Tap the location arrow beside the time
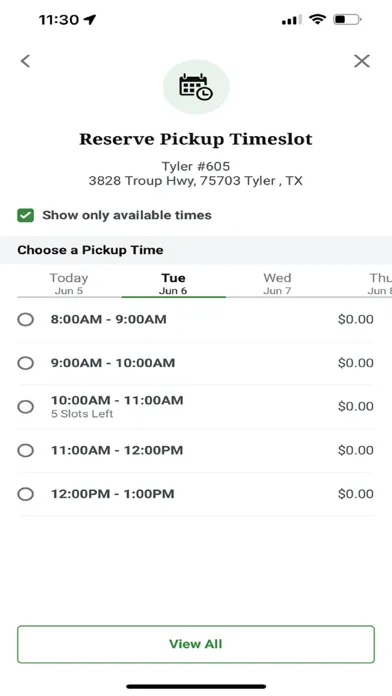Image resolution: width=392 pixels, height=696 pixels. point(90,19)
